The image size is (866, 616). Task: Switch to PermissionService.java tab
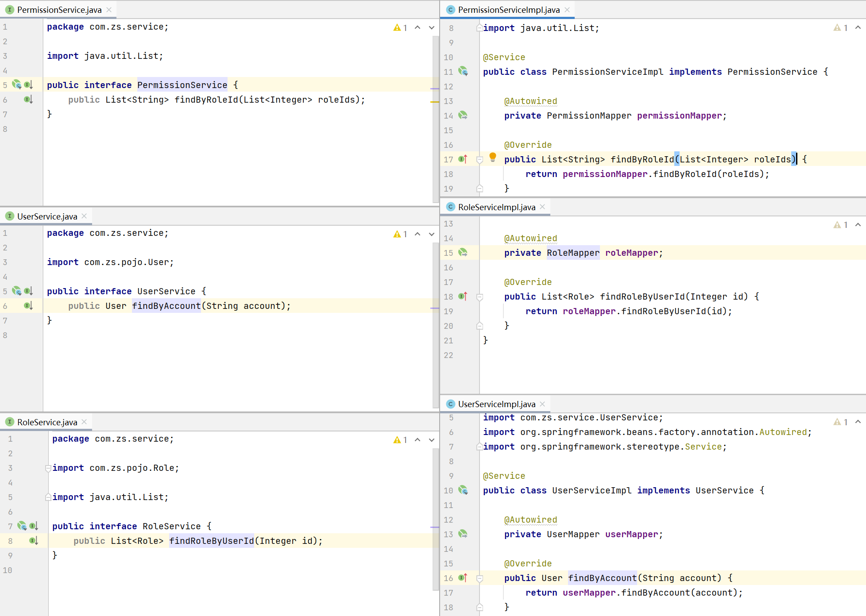[x=59, y=10]
